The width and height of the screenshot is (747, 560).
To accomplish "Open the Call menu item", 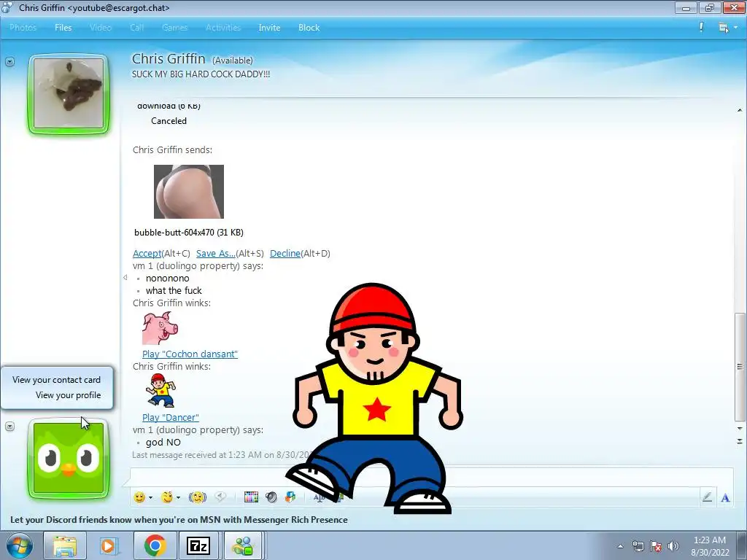I will click(136, 28).
